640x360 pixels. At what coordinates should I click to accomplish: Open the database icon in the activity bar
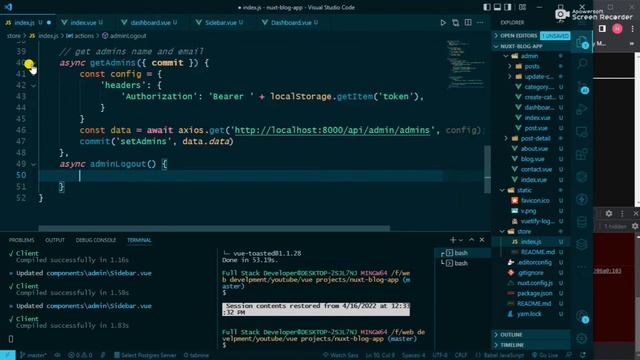(582, 222)
